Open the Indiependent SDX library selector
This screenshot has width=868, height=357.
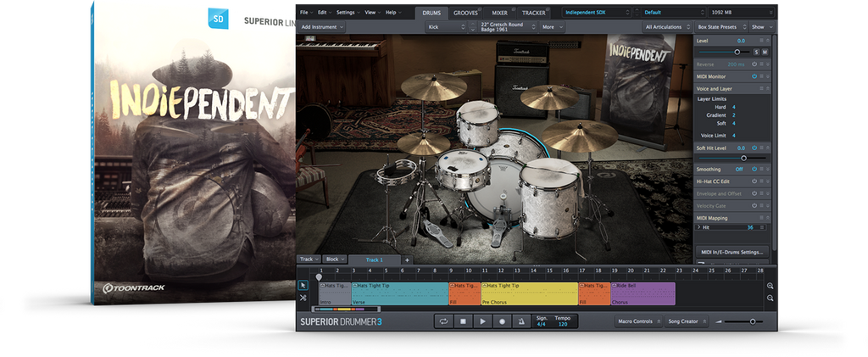(596, 12)
